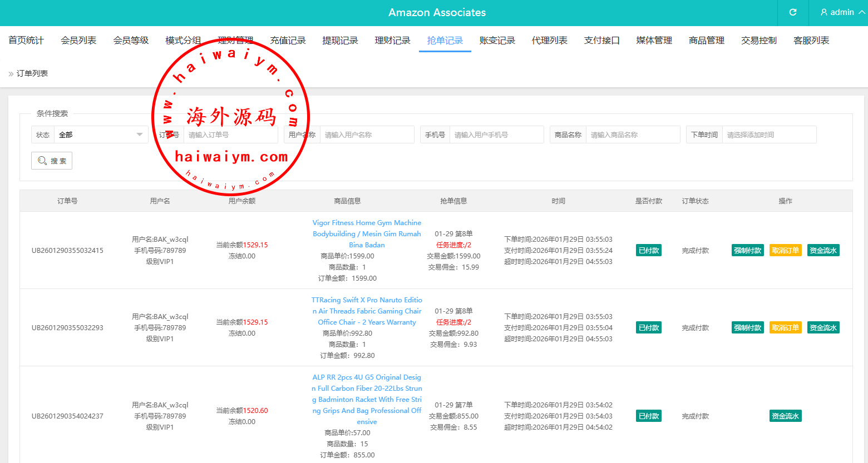Focus the 手机号 phone input field

[496, 135]
